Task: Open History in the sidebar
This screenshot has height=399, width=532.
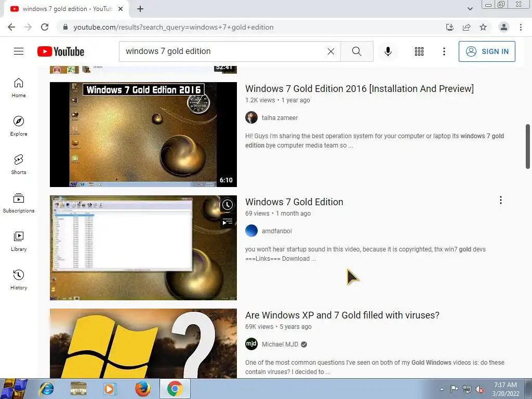Action: [x=19, y=280]
